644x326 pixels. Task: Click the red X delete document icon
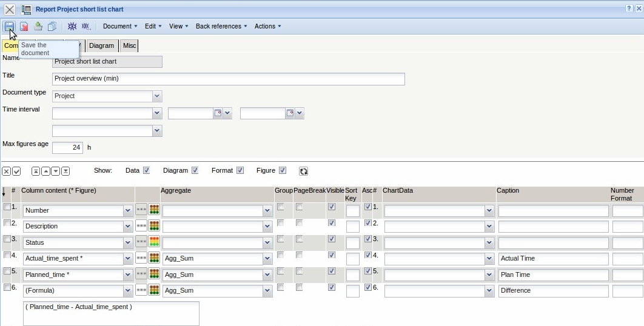(x=24, y=26)
